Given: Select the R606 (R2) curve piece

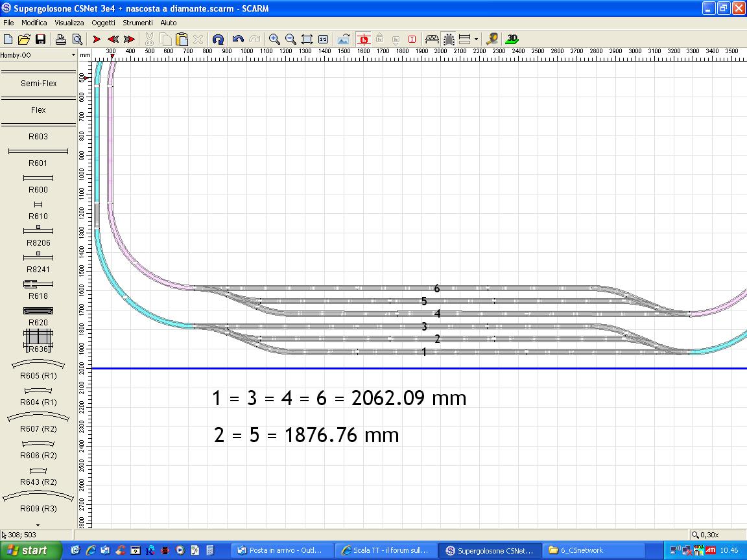Looking at the screenshot, I should click(x=38, y=450).
